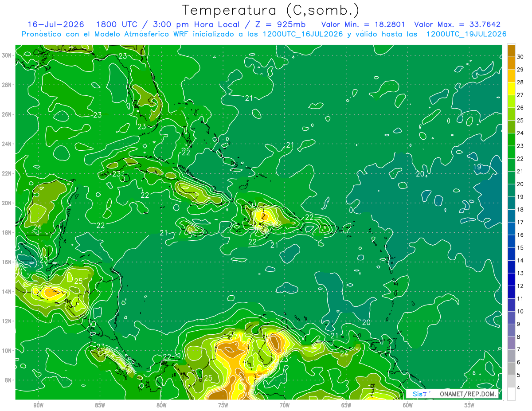This screenshot has height=411, width=532.
Task: Click the yellow swatch between scale values 27 and 28
Action: 511,88
